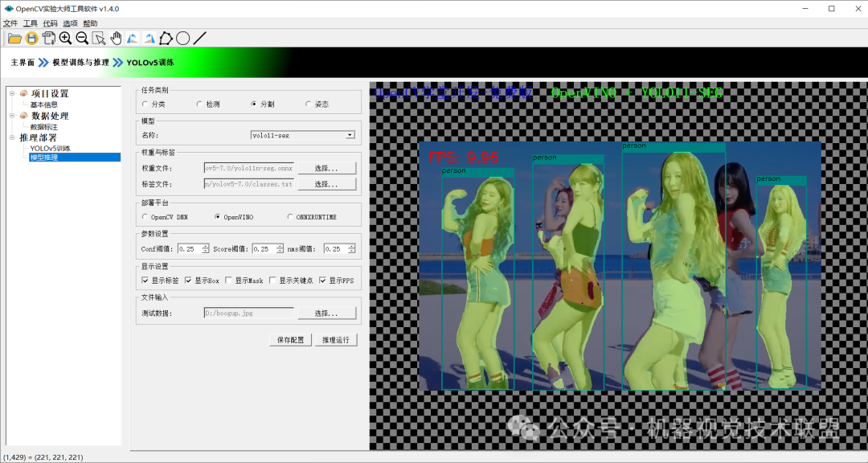Select 模型推理 in the tree
The height and width of the screenshot is (463, 868).
[43, 158]
